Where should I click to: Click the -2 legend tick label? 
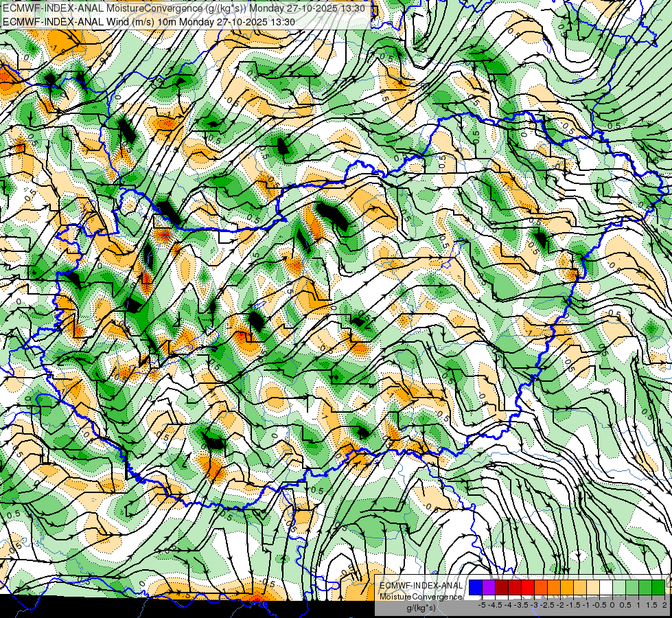click(561, 605)
